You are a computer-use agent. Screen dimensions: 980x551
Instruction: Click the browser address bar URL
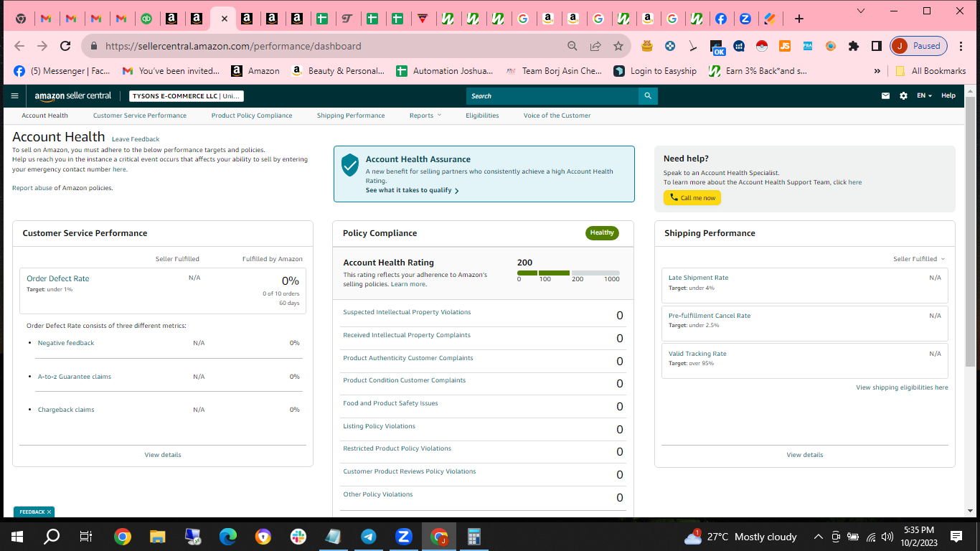233,46
